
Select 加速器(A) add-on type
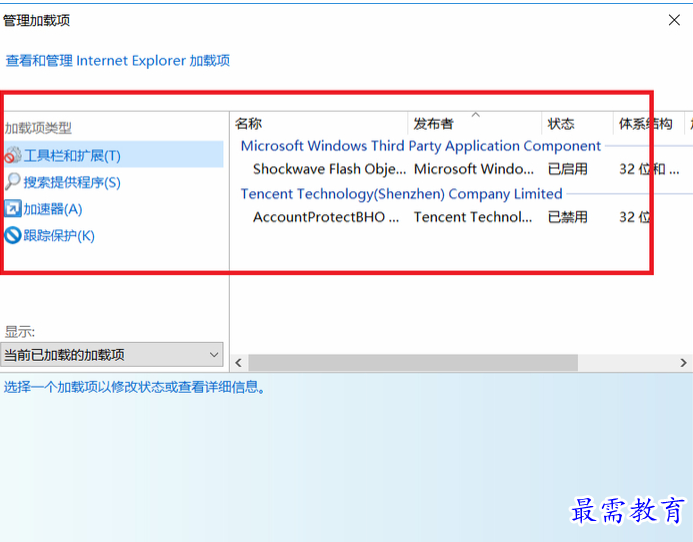(x=53, y=209)
